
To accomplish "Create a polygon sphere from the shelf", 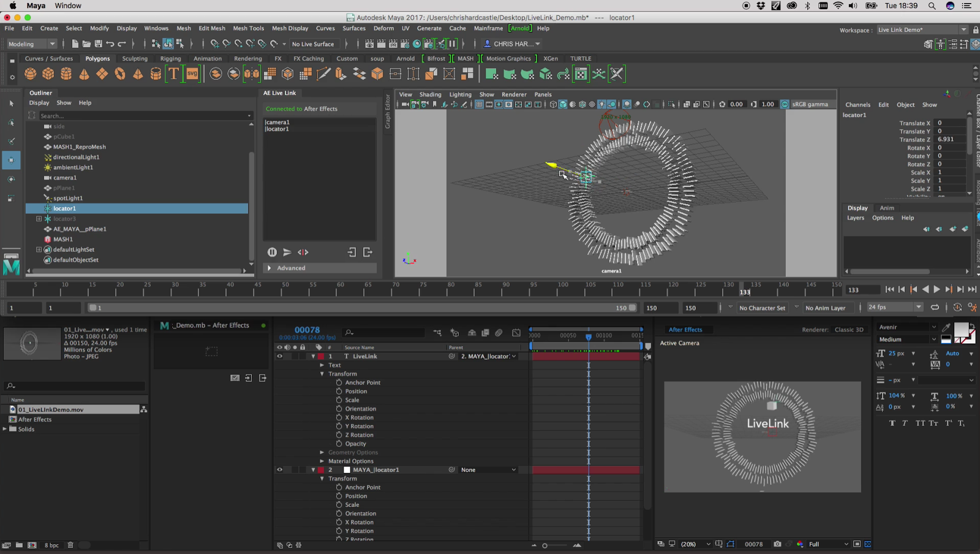I will click(30, 74).
